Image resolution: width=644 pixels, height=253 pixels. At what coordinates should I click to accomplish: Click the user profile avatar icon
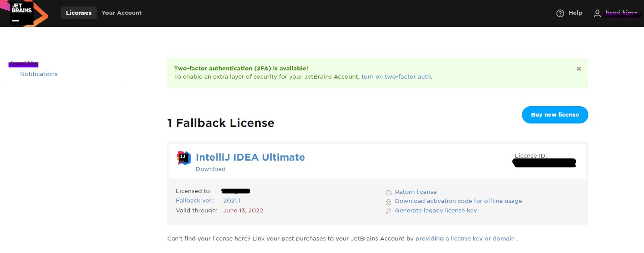597,13
